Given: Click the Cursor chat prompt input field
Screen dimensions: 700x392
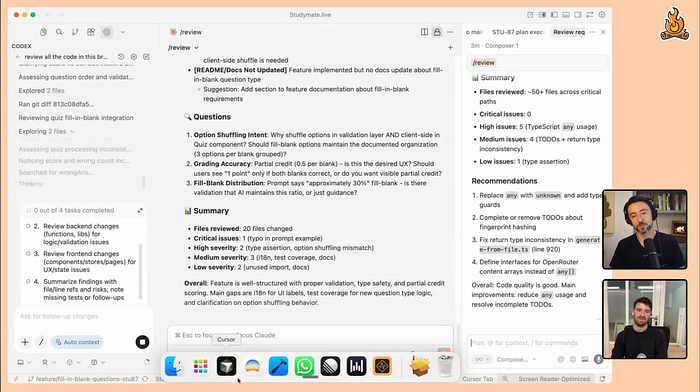Looking at the screenshot, I should click(535, 343).
